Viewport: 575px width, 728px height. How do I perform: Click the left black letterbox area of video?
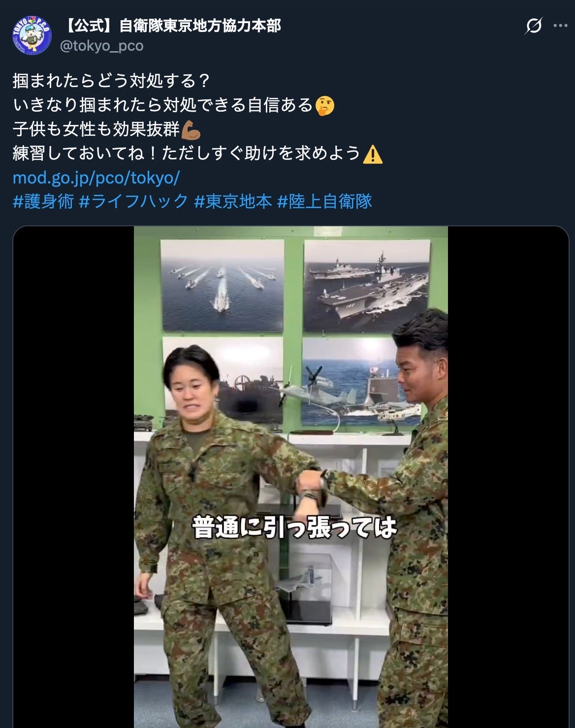click(73, 477)
